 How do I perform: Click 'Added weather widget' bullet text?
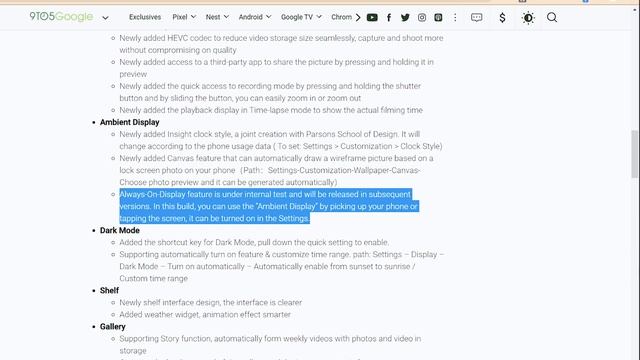point(205,314)
